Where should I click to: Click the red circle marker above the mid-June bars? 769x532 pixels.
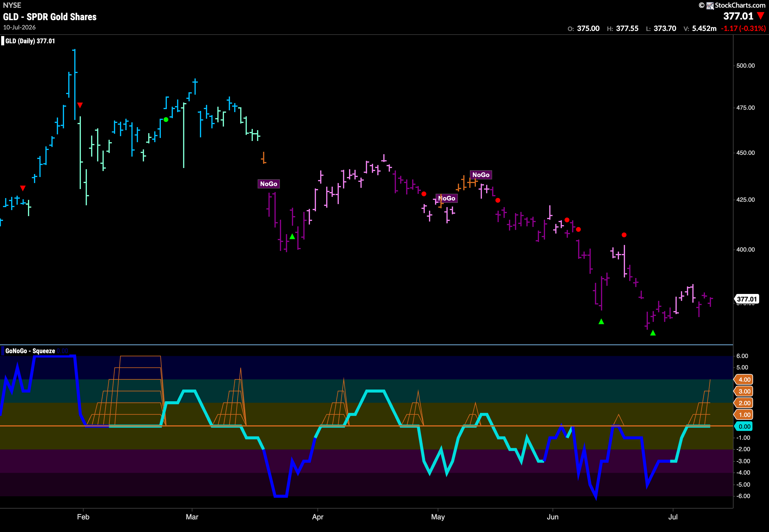pos(624,235)
